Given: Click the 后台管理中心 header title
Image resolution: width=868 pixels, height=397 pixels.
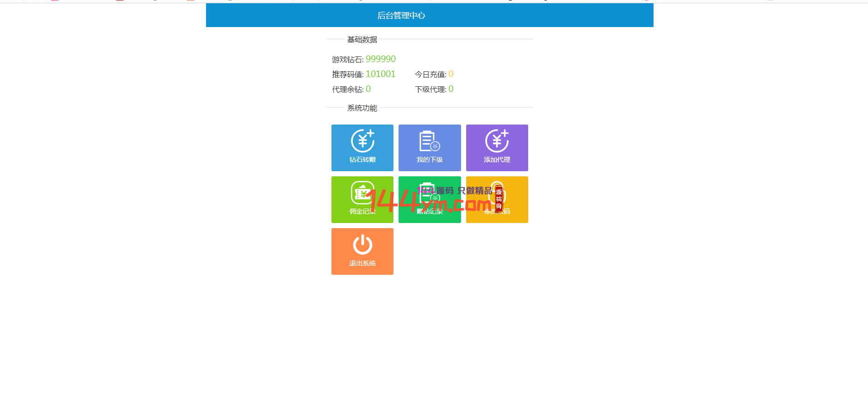Looking at the screenshot, I should pyautogui.click(x=401, y=15).
